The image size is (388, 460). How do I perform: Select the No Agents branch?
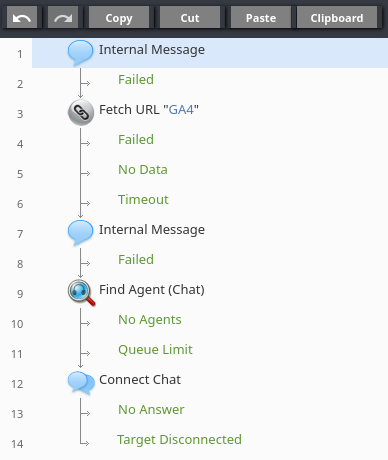point(150,320)
